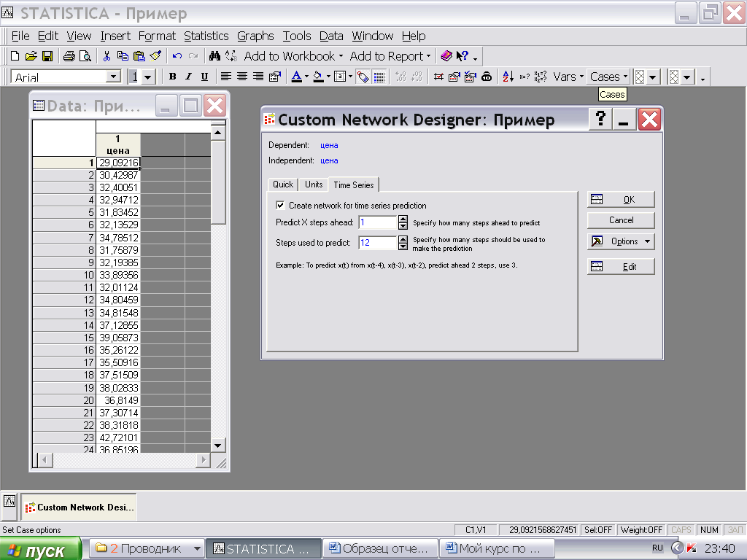The width and height of the screenshot is (747, 560).
Task: Open the Cases dropdown menu
Action: coord(609,77)
